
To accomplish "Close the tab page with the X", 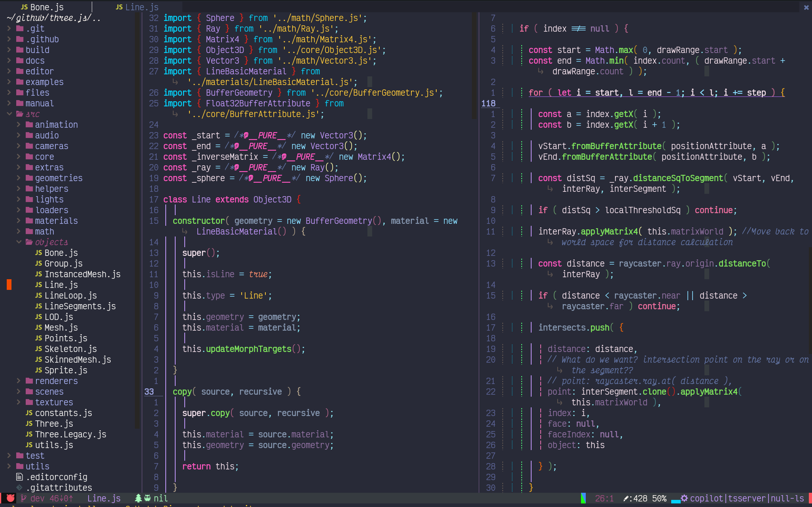I will tap(806, 7).
